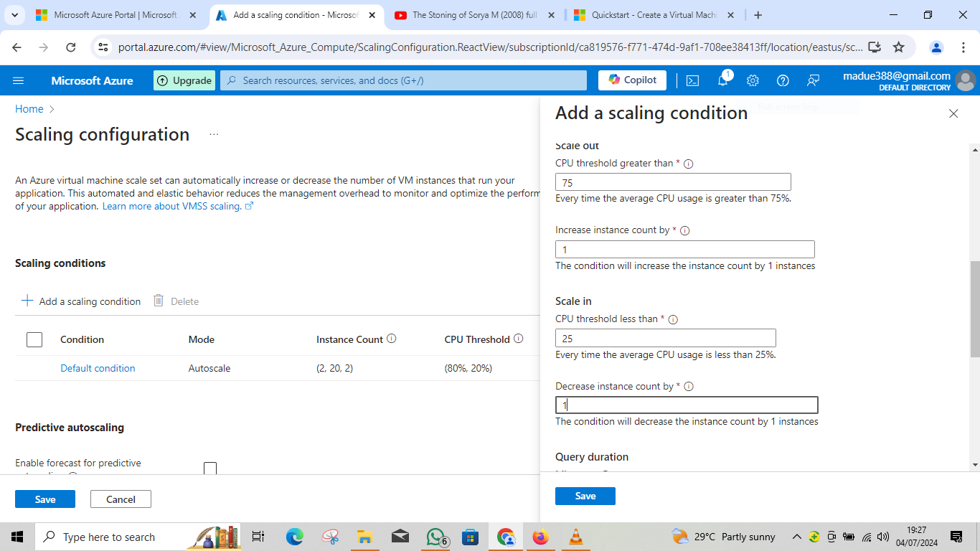Image resolution: width=980 pixels, height=551 pixels.
Task: Open Cloud Shell from the Azure header
Action: tap(692, 80)
